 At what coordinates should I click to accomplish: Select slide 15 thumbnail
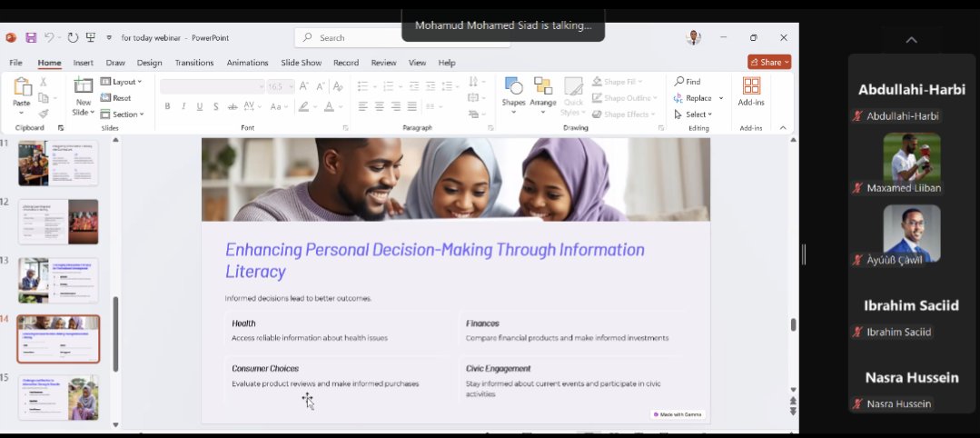pos(58,397)
